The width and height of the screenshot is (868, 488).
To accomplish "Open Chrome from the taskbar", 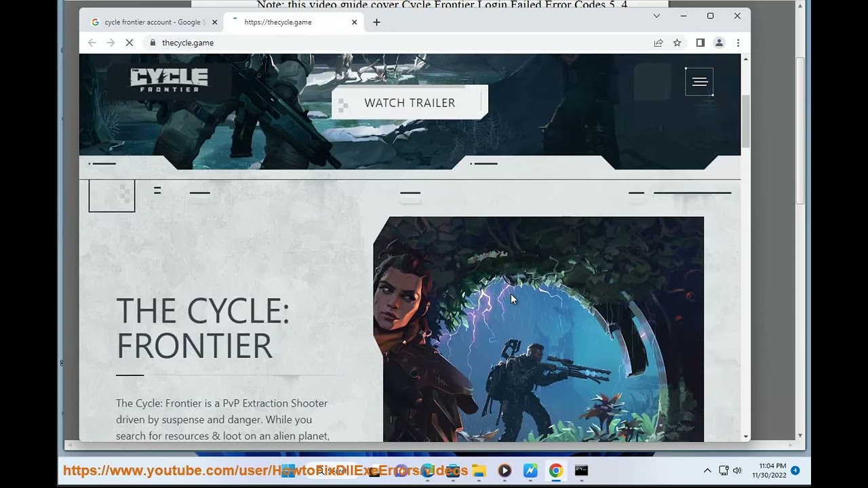I will point(555,470).
